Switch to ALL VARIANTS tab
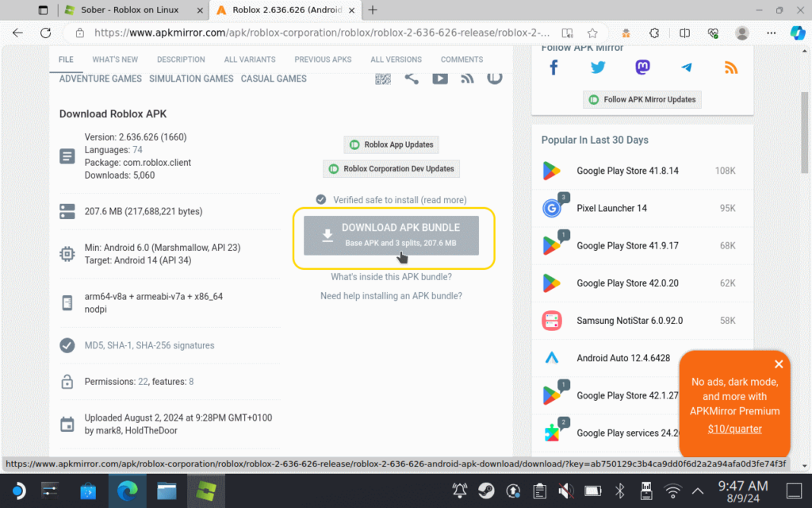Viewport: 812px width, 508px height. 250,60
